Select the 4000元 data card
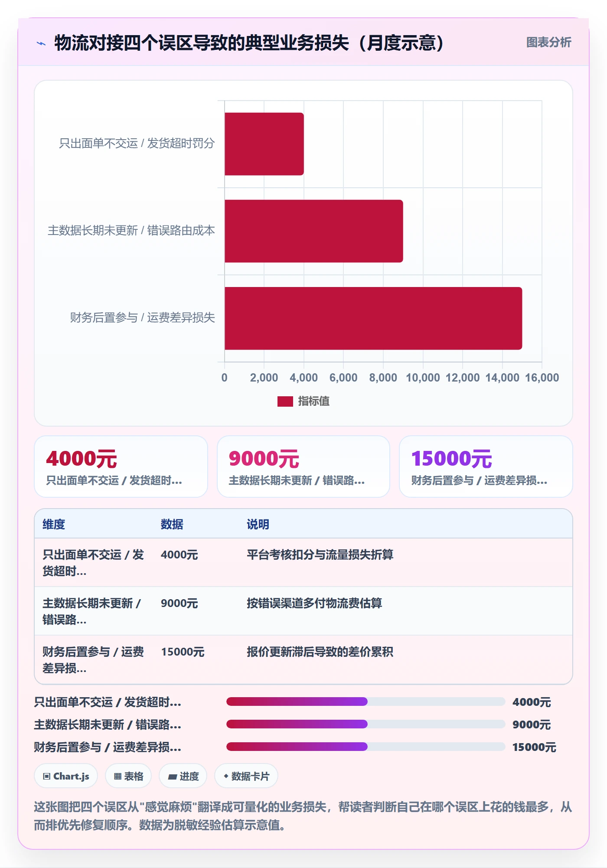Viewport: 607px width, 868px height. coord(121,467)
